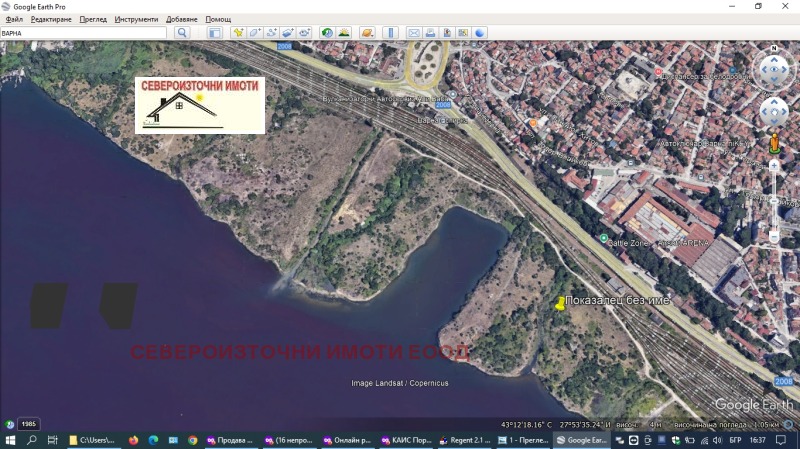Switch to Regent 2.1 taskbar window
The width and height of the screenshot is (800, 449).
pyautogui.click(x=465, y=440)
